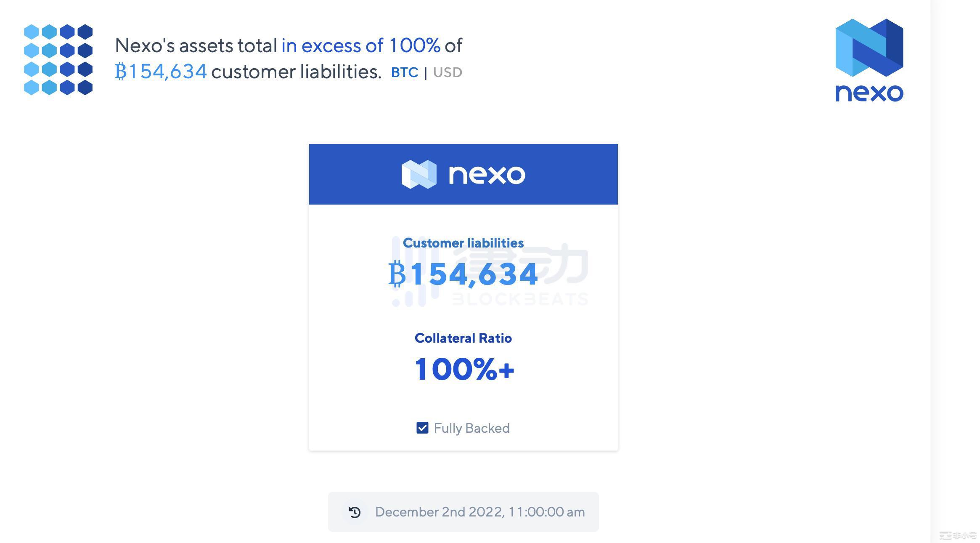This screenshot has width=980, height=543.
Task: Click the Customer liabilities heading
Action: (463, 243)
